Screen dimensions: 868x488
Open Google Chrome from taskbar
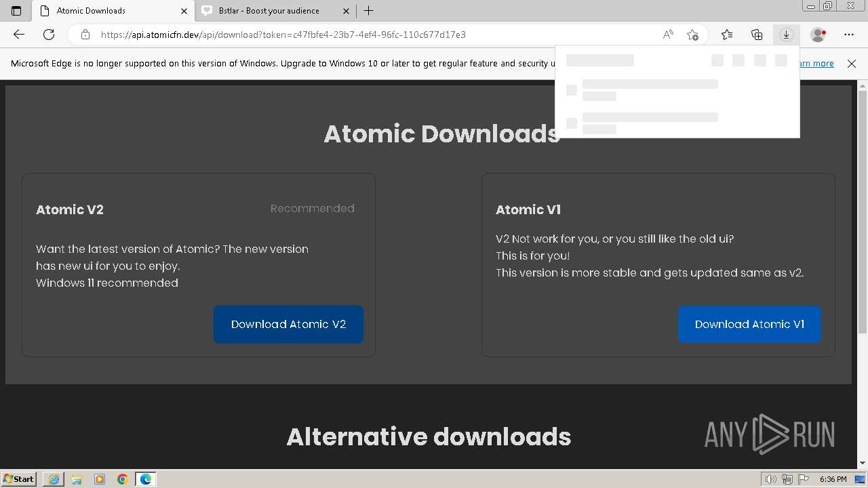[x=122, y=479]
